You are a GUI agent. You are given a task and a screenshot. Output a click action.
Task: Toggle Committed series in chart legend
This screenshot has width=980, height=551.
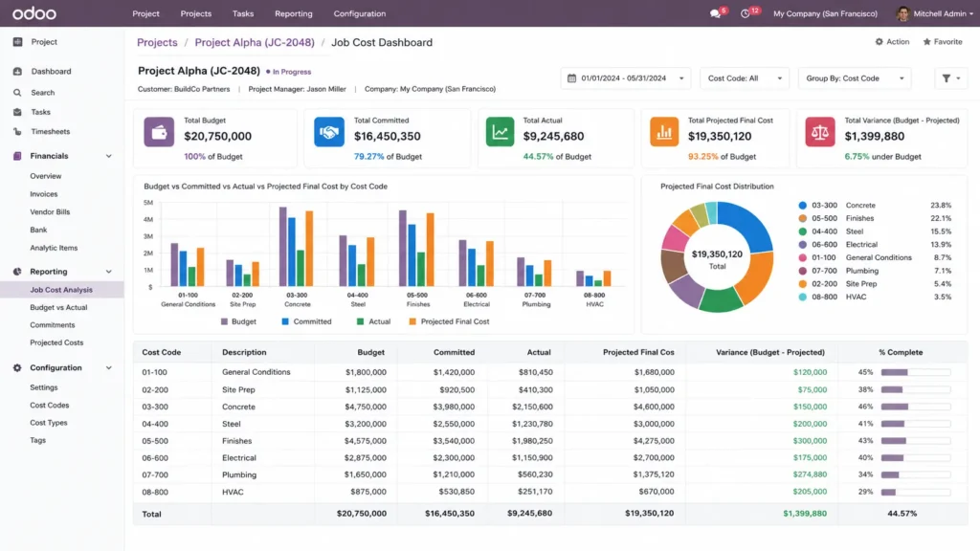pos(306,321)
